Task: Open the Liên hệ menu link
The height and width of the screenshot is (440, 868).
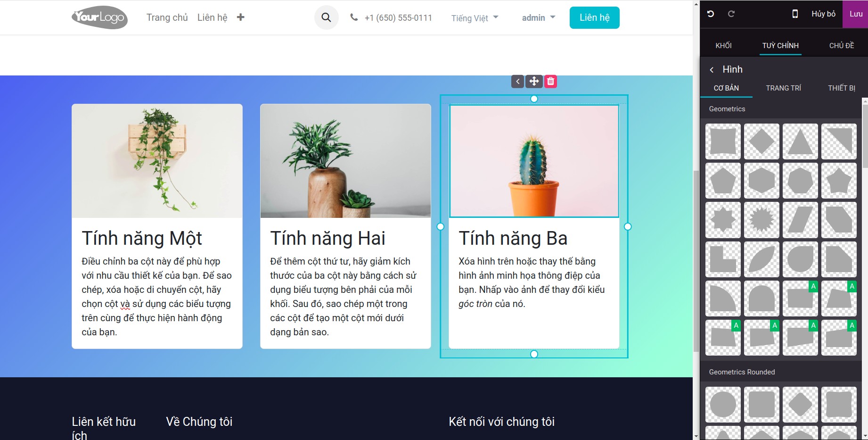Action: [212, 17]
